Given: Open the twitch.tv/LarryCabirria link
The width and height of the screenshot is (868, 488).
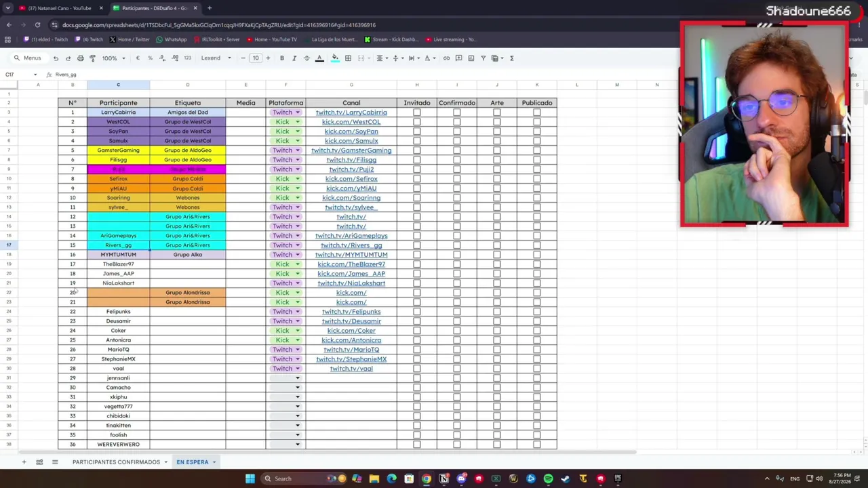Looking at the screenshot, I should (x=351, y=113).
